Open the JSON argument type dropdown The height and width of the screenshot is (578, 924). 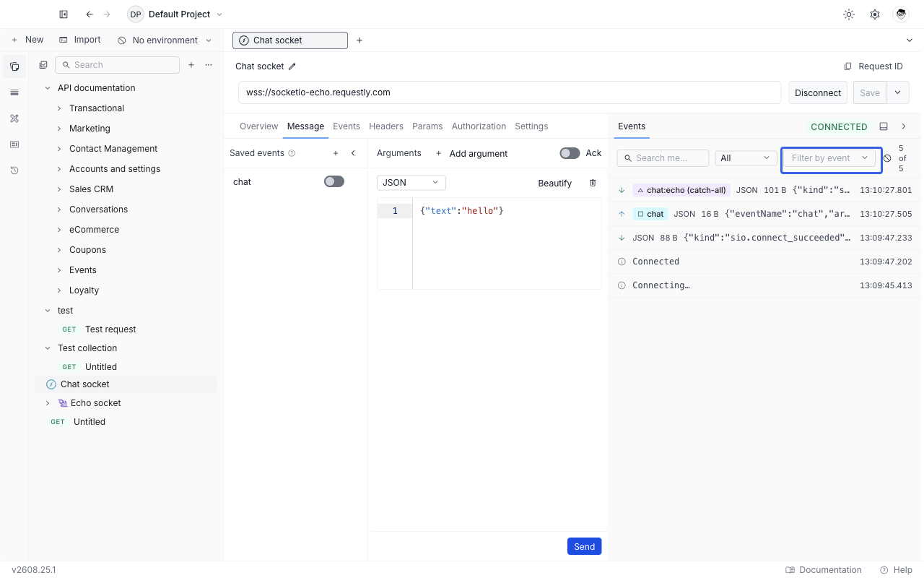click(411, 183)
